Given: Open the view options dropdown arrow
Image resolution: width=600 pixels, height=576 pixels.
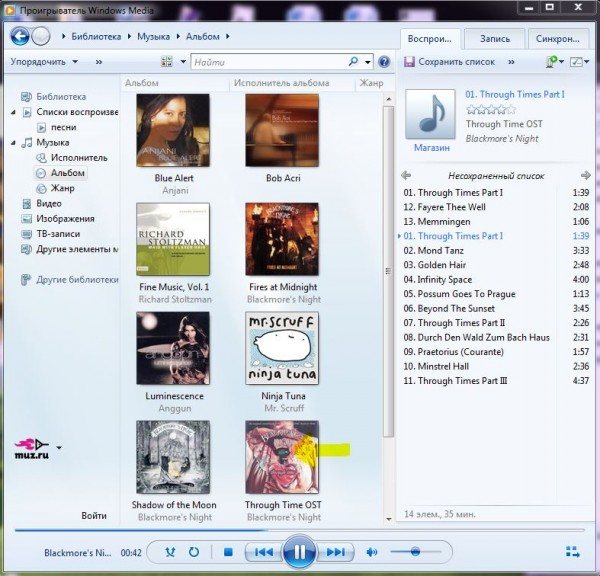Looking at the screenshot, I should (183, 62).
